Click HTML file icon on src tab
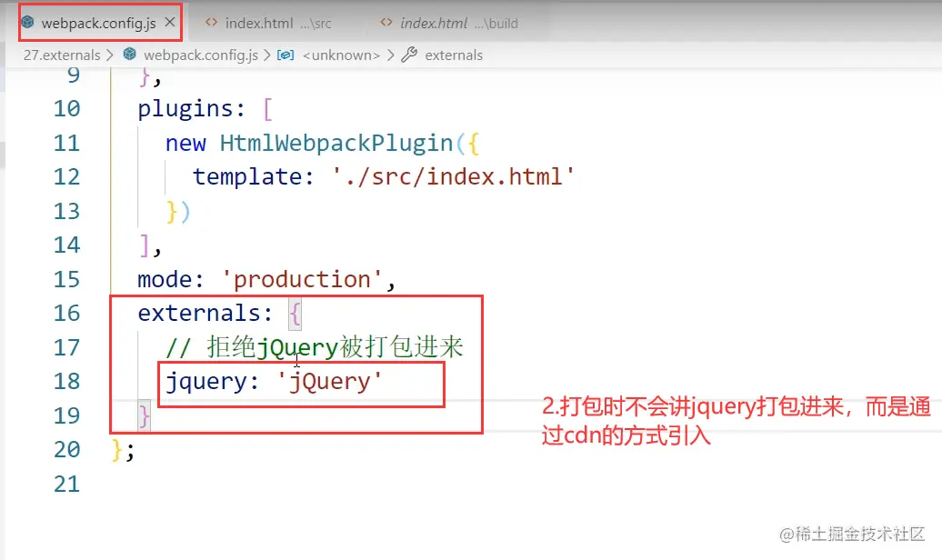This screenshot has width=942, height=560. tap(211, 23)
